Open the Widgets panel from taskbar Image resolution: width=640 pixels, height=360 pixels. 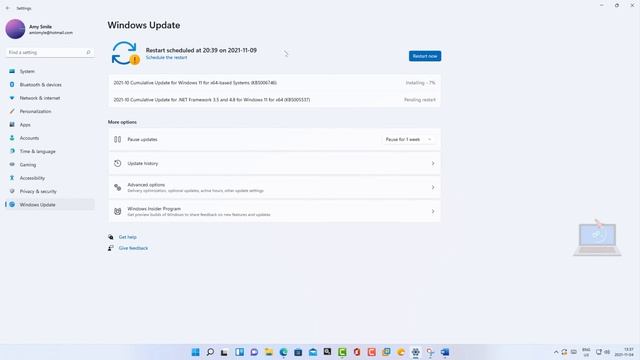(x=240, y=352)
